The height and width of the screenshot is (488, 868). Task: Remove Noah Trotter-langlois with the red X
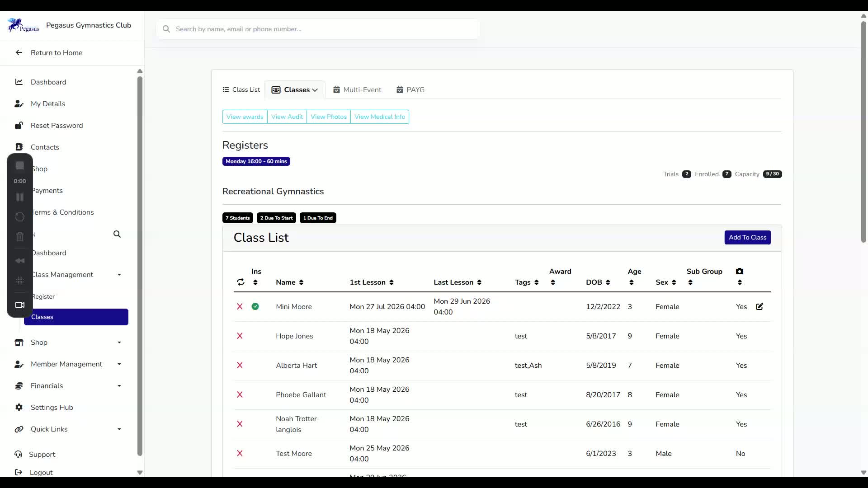click(240, 424)
